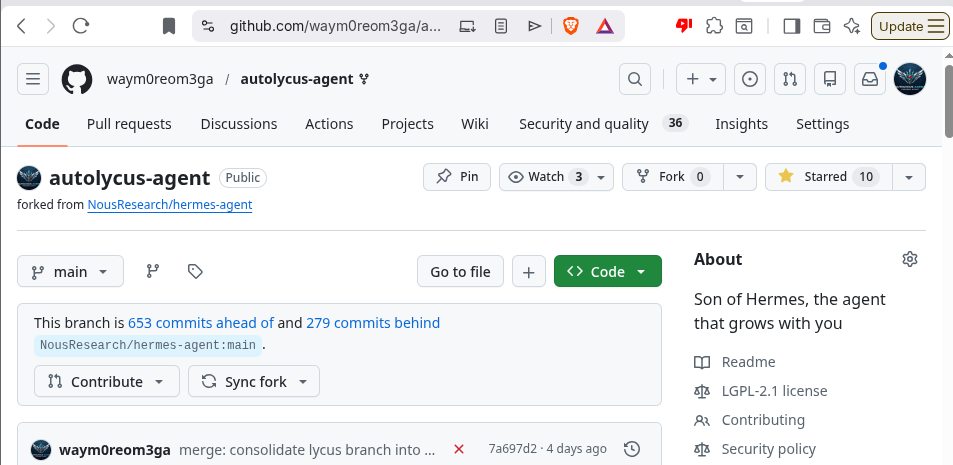The height and width of the screenshot is (465, 953).
Task: Open commit history clock icon
Action: point(632,449)
